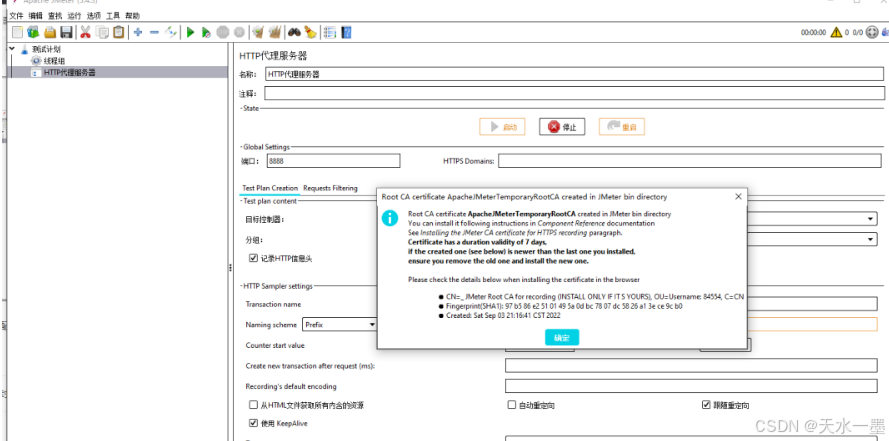This screenshot has height=441, width=889.
Task: Click the Start no pauses icon
Action: click(x=206, y=33)
